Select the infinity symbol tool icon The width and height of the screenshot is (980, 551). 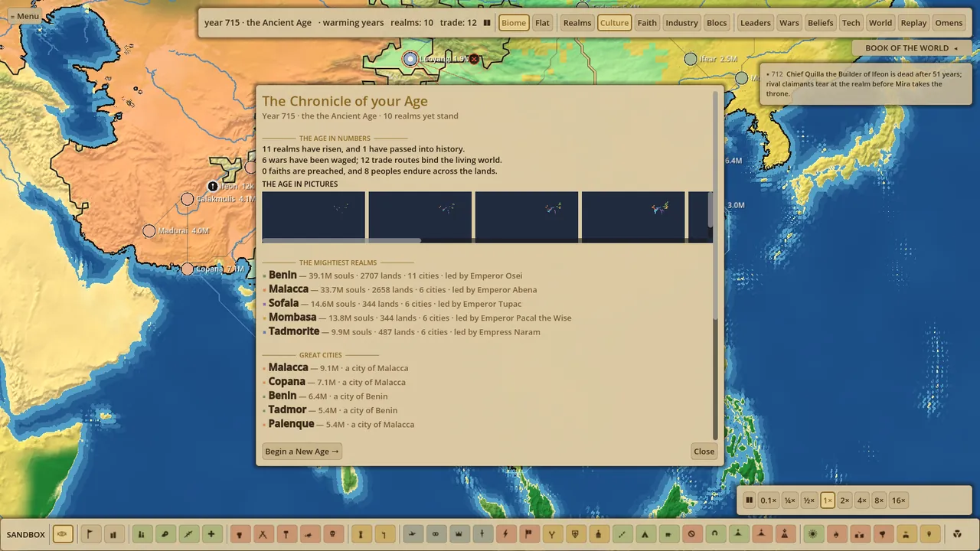[436, 534]
